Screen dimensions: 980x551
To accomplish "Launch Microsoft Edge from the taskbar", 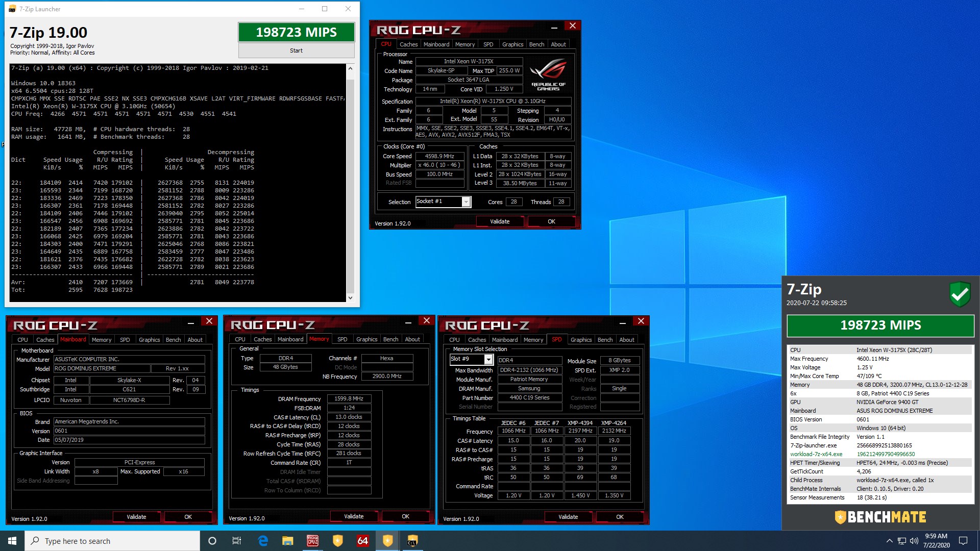I will pos(263,541).
